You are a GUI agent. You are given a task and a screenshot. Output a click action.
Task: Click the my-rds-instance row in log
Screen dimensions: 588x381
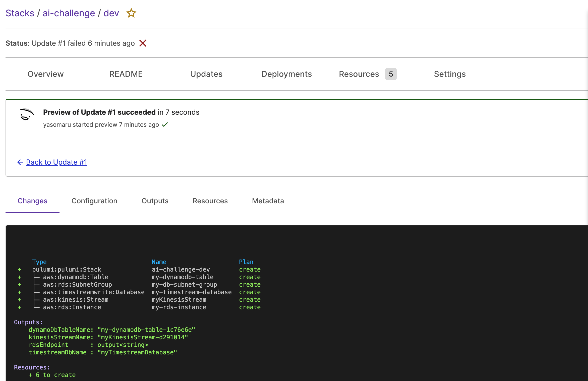click(x=179, y=307)
